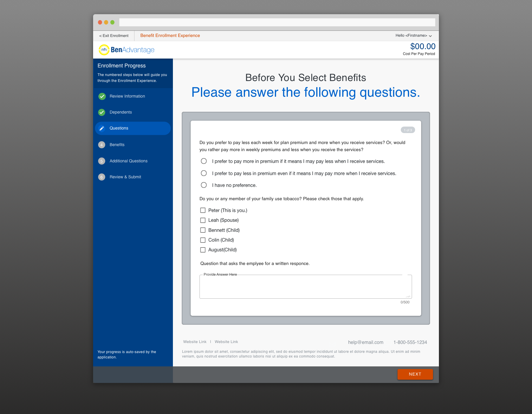532x414 pixels.
Task: Click help@email.com link
Action: (x=366, y=342)
